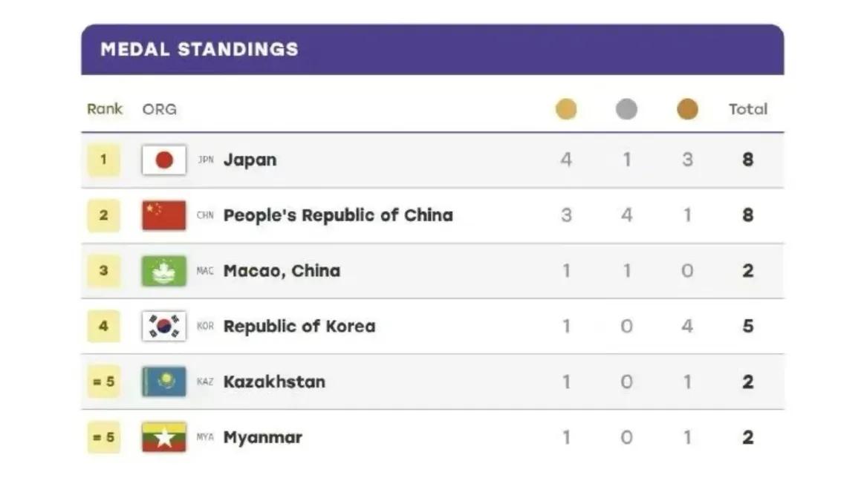This screenshot has height=504, width=864.
Task: Click the Rank column header
Action: click(105, 109)
